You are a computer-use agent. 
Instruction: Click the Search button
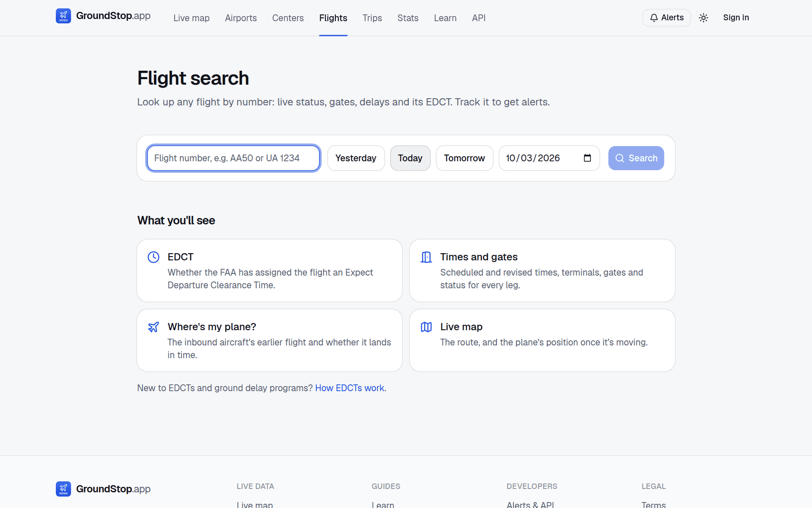636,158
